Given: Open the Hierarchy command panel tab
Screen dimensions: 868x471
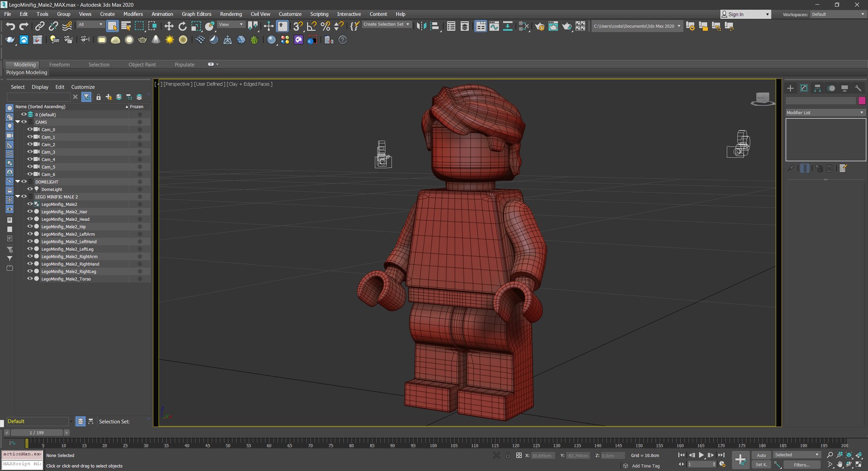Looking at the screenshot, I should coord(817,88).
